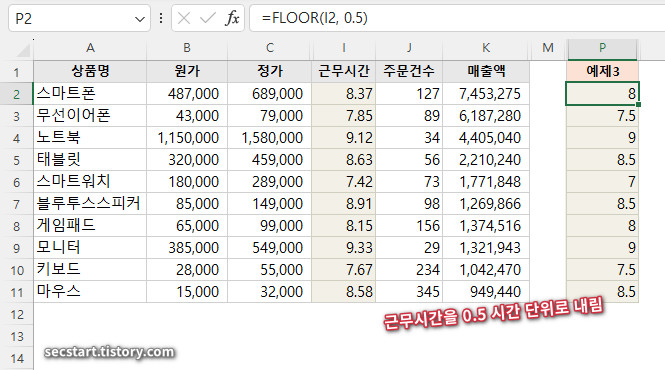Click the Enter checkmark formula icon
Screen dimensions: 665x370
[x=207, y=18]
